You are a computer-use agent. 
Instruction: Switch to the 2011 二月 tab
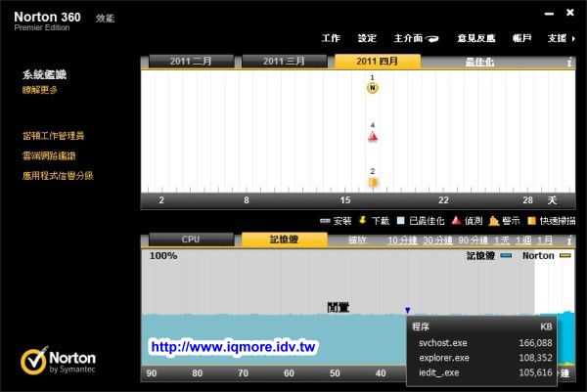coord(191,62)
